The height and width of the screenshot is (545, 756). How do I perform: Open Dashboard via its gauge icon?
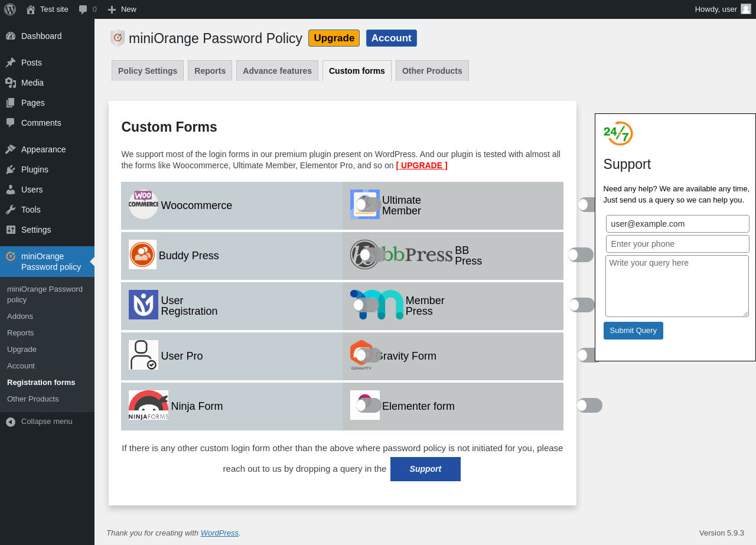11,36
